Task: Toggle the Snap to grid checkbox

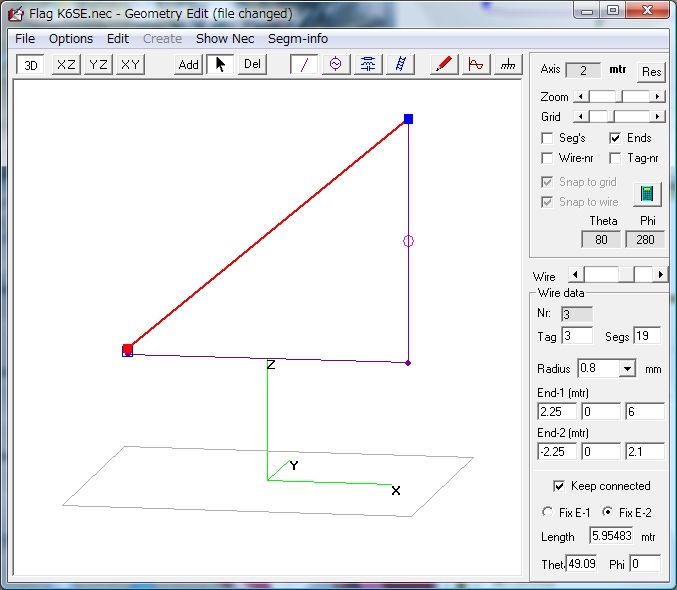Action: click(547, 182)
